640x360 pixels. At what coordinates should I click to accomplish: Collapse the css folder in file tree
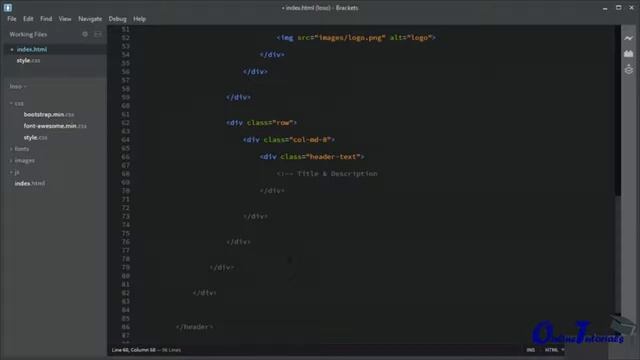pyautogui.click(x=17, y=104)
